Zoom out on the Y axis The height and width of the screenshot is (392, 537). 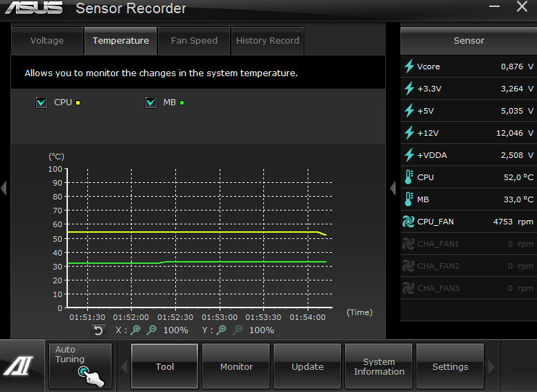coord(238,330)
